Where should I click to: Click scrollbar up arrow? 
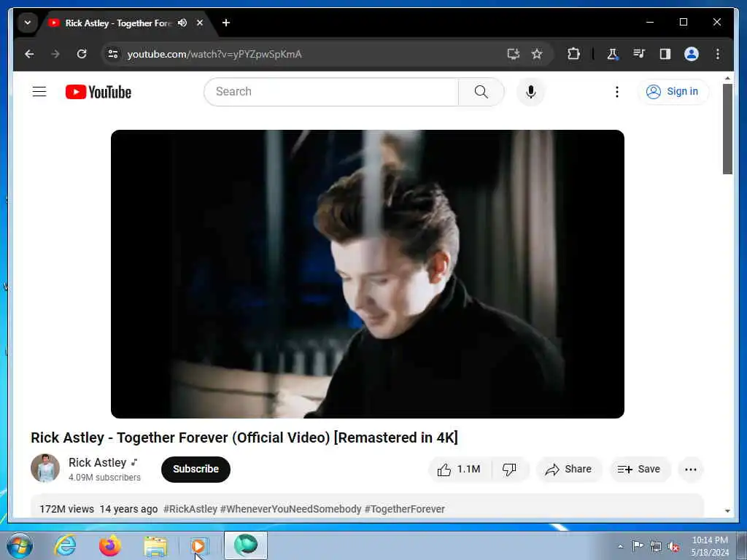(x=727, y=78)
